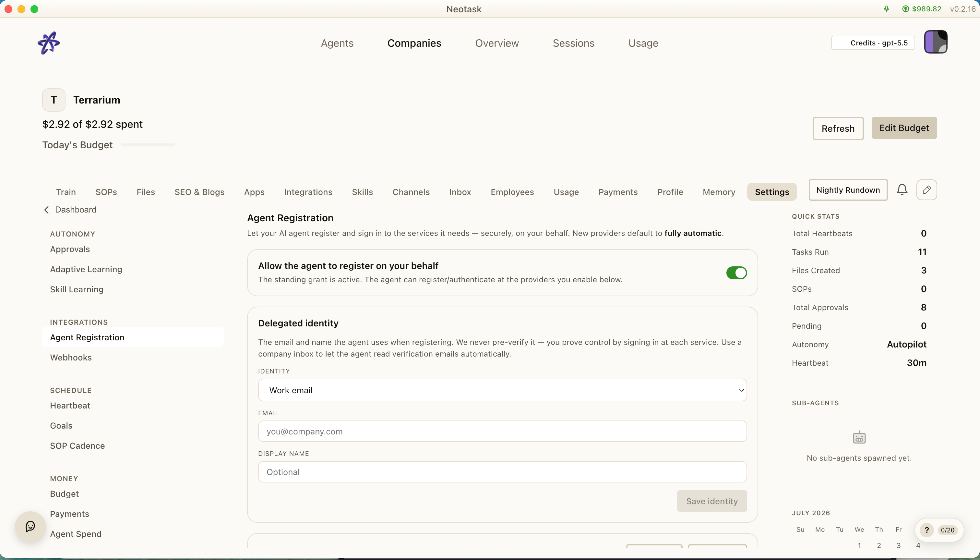Click the Neotask star logo
This screenshot has width=980, height=560.
coord(49,43)
